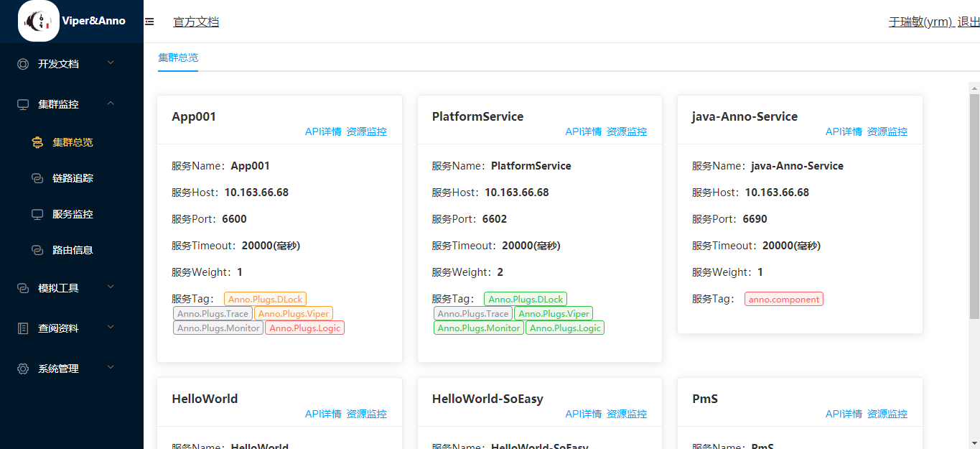980x449 pixels.
Task: Click the Viper&Anno logo image
Action: coord(39,21)
